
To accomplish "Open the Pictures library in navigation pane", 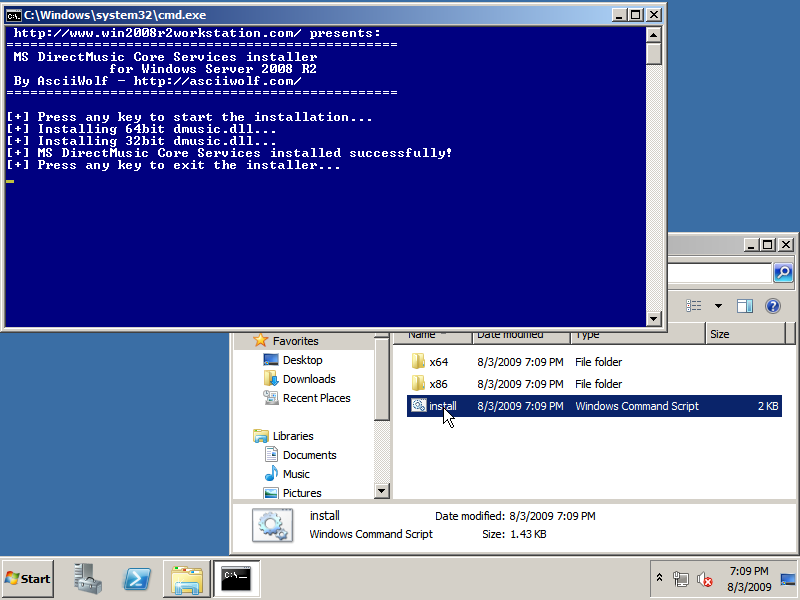I will point(302,493).
